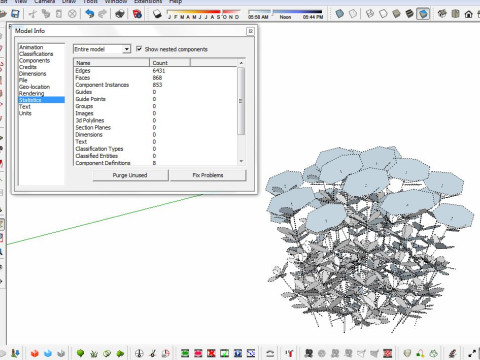Click the diagonal double-arrow icon at bottom right
480x360 pixels.
472,353
